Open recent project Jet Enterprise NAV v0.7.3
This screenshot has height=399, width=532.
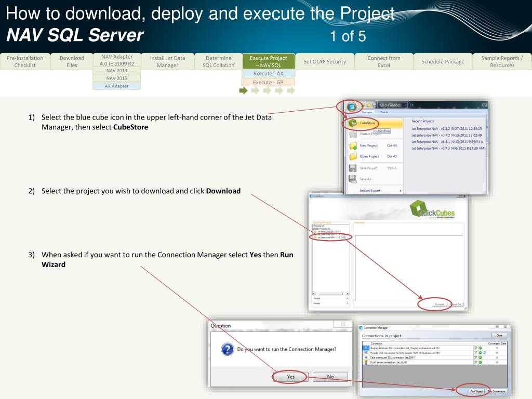tap(448, 148)
